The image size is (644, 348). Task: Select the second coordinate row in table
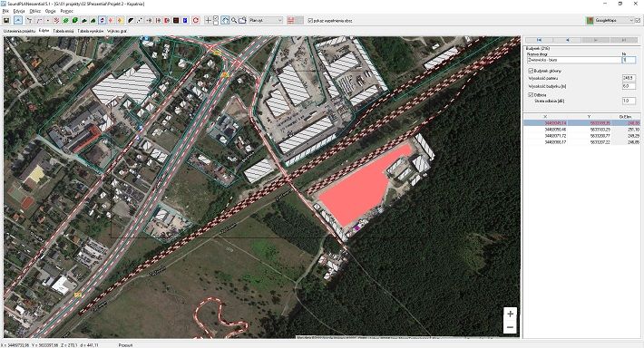[x=582, y=130]
